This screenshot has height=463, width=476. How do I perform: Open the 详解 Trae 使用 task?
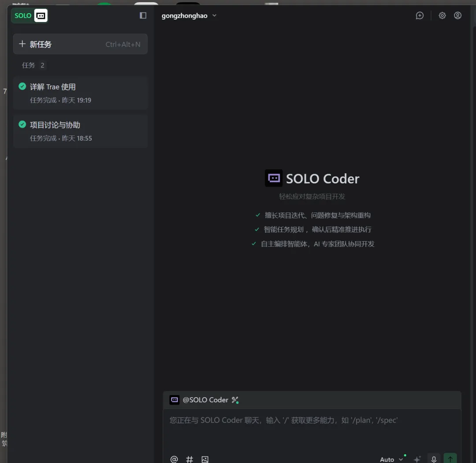coord(80,93)
